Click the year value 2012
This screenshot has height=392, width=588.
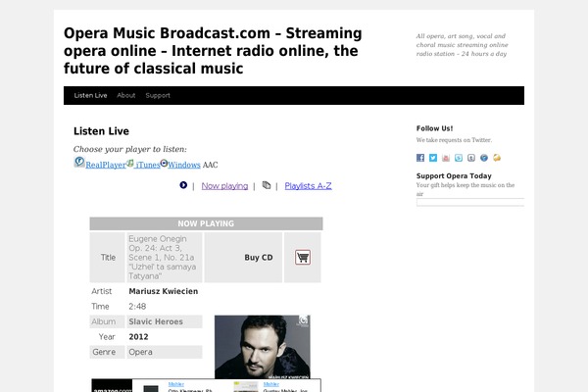coord(138,337)
